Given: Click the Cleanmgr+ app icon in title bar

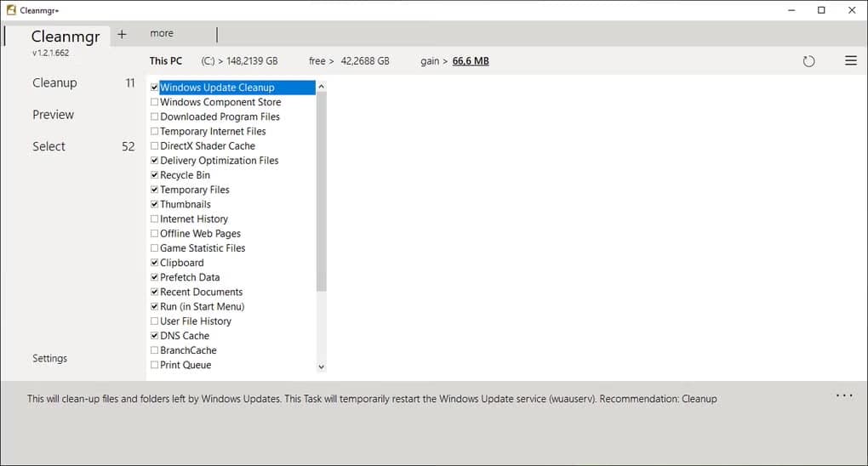Looking at the screenshot, I should [11, 10].
